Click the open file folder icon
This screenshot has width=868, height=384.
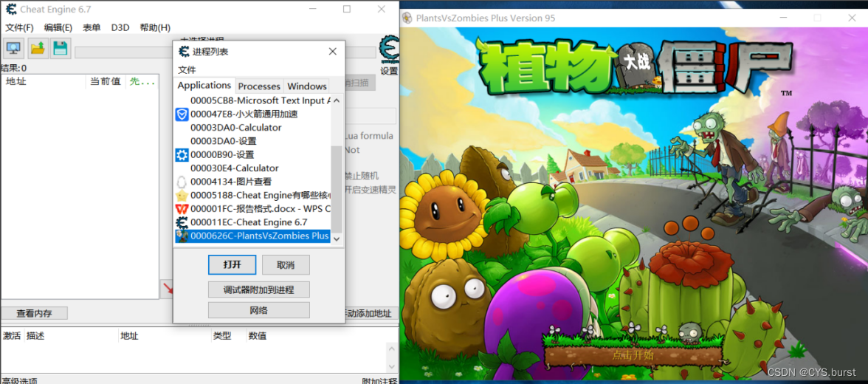pyautogui.click(x=38, y=48)
